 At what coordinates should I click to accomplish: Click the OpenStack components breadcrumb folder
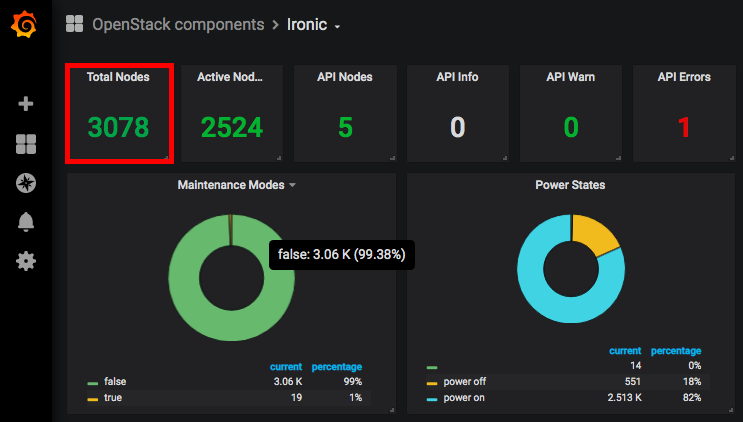pos(178,24)
